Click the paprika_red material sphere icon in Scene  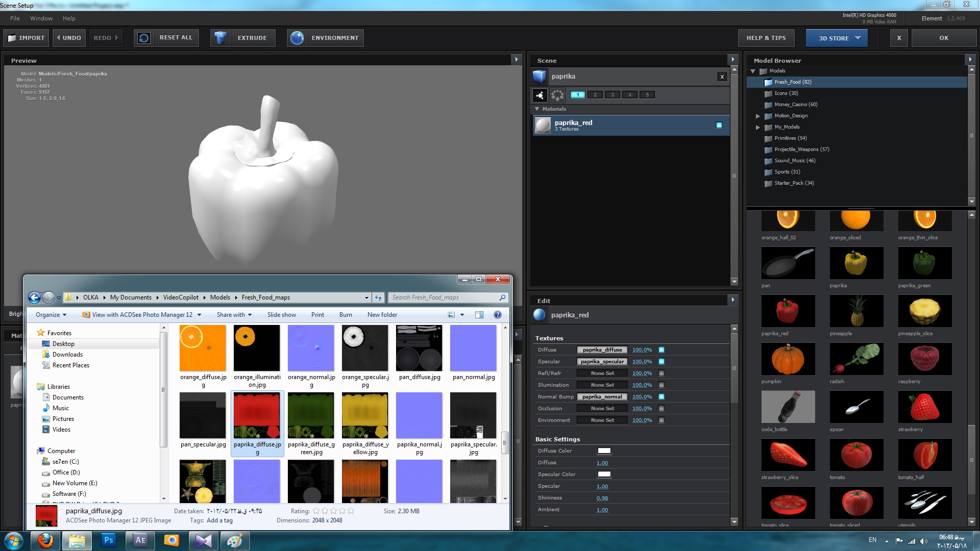point(543,125)
